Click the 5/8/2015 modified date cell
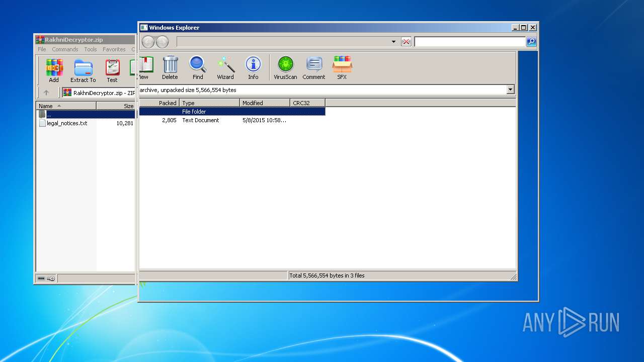The width and height of the screenshot is (644, 362). [x=264, y=120]
